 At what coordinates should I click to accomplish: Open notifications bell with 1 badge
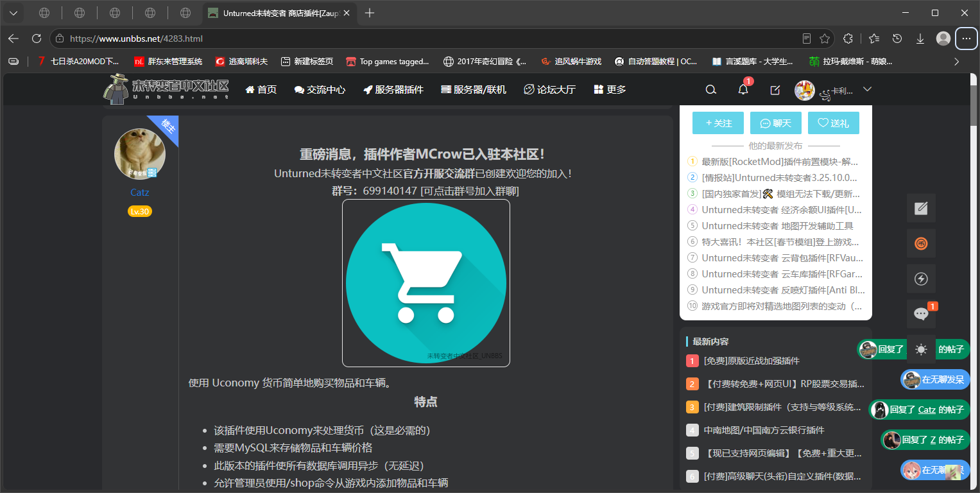coord(743,89)
